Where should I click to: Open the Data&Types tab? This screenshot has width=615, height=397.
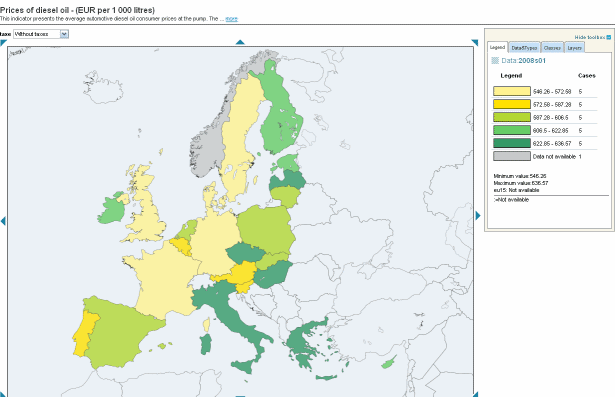tap(524, 48)
